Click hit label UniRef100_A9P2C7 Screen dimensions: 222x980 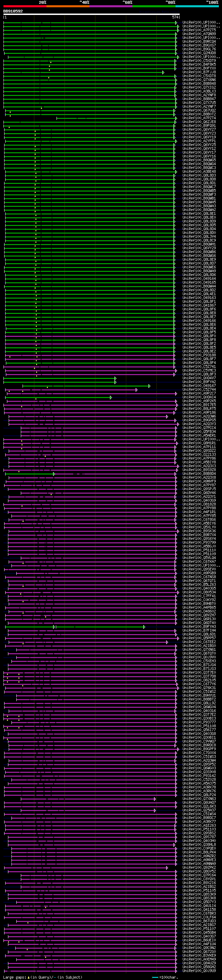(199, 394)
